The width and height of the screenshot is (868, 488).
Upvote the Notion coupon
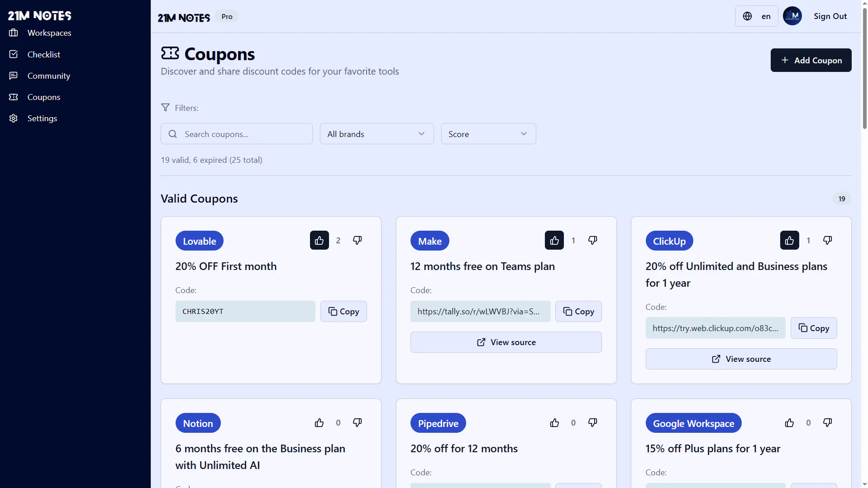[319, 423]
